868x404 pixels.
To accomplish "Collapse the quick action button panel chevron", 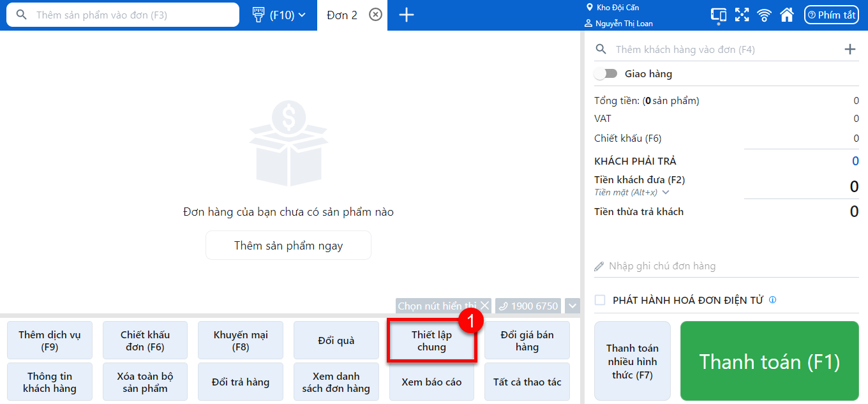I will coord(572,306).
